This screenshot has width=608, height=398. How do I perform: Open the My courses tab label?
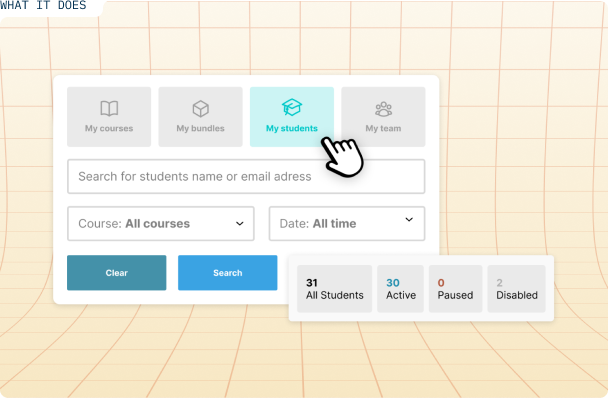[x=109, y=128]
